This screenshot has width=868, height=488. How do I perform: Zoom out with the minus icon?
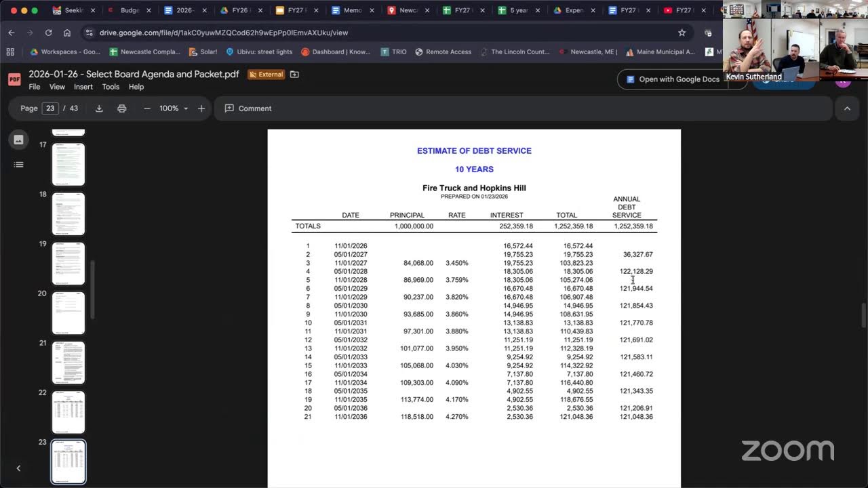[x=146, y=108]
